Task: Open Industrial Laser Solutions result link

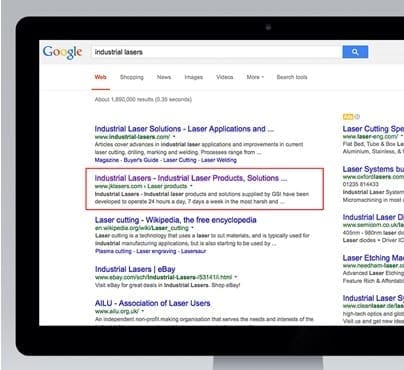Action: click(x=184, y=129)
